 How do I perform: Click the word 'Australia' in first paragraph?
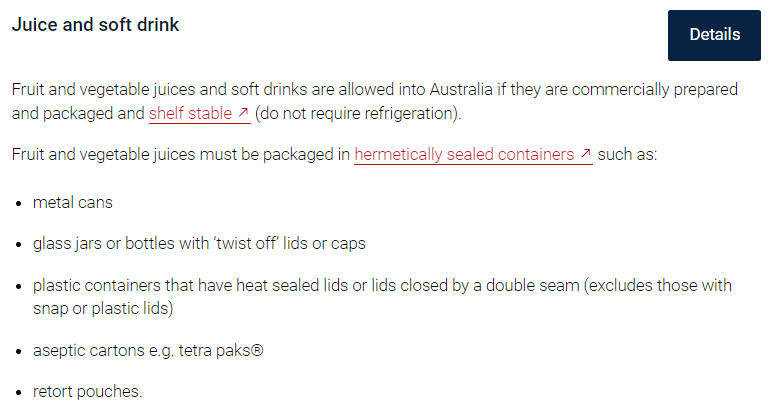click(461, 90)
